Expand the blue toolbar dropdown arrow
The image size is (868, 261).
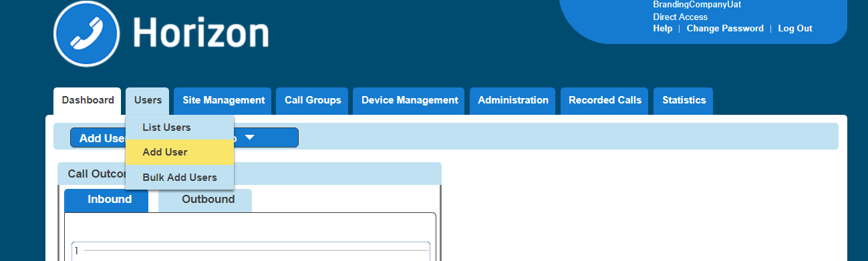coord(250,138)
